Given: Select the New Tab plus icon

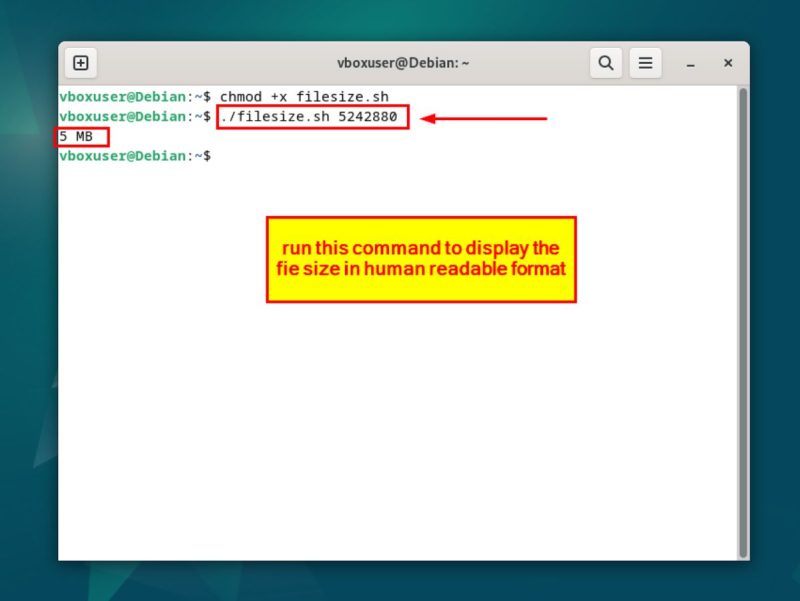Looking at the screenshot, I should [80, 62].
